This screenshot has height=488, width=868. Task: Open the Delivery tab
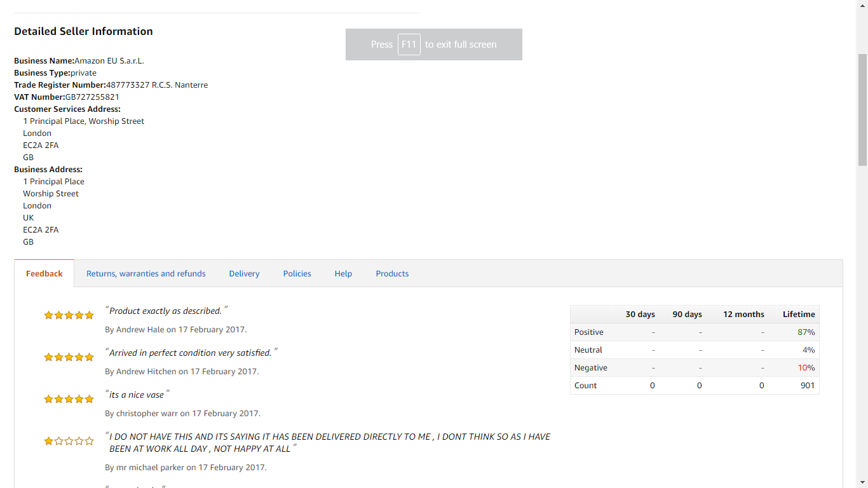[245, 274]
